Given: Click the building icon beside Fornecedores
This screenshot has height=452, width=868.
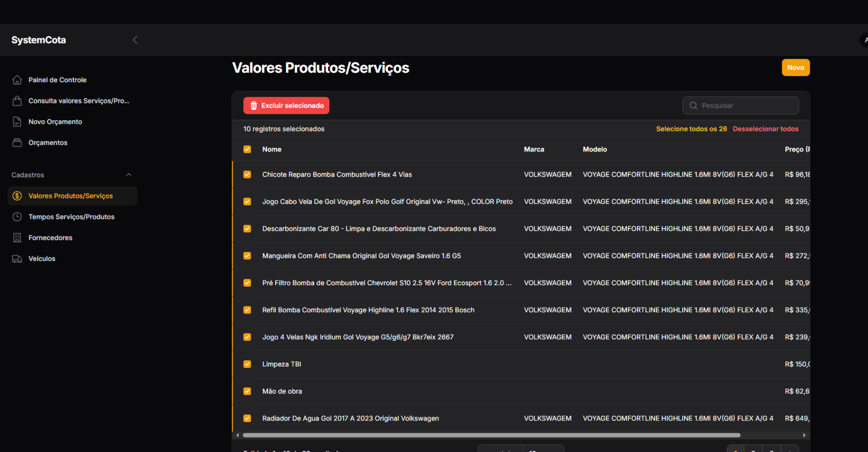Looking at the screenshot, I should point(17,238).
